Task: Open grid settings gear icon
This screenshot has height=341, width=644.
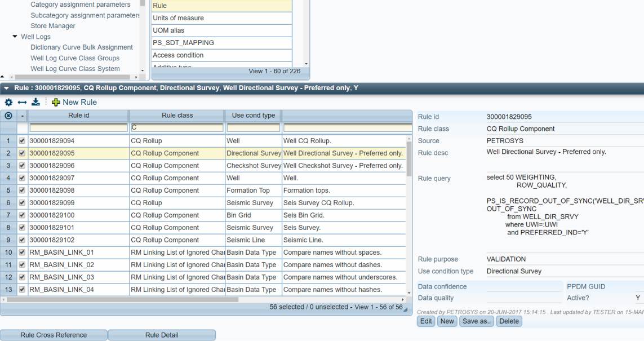Action: click(8, 102)
